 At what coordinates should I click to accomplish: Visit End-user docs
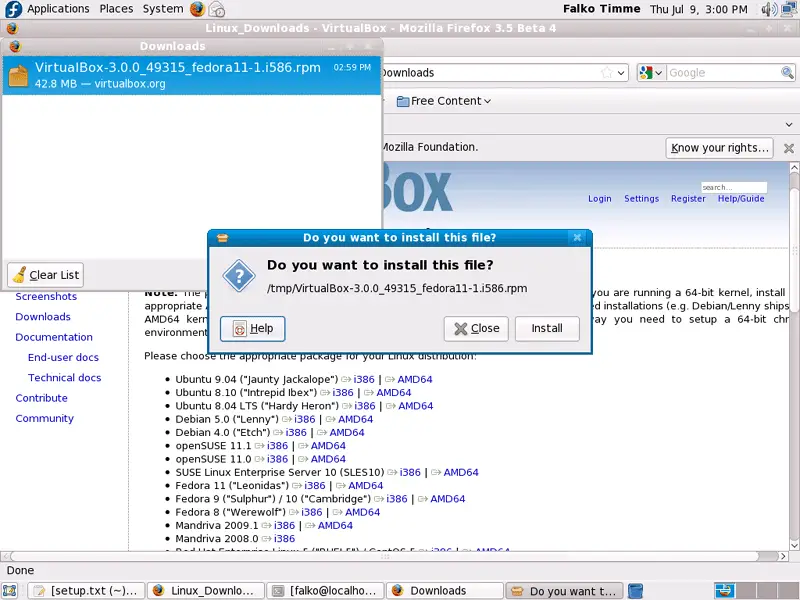[63, 358]
